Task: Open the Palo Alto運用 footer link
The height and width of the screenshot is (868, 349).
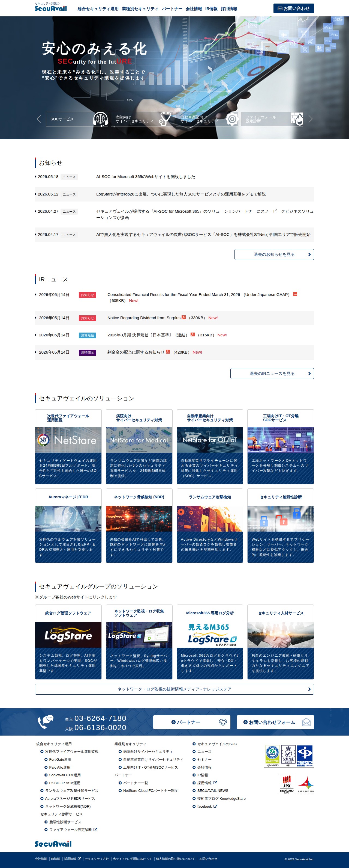Action: [x=59, y=767]
